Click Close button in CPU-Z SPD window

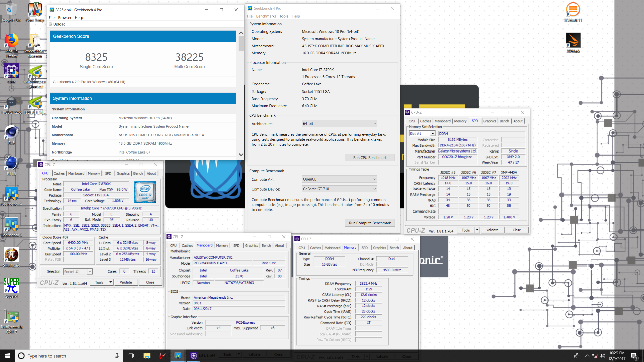pyautogui.click(x=517, y=230)
